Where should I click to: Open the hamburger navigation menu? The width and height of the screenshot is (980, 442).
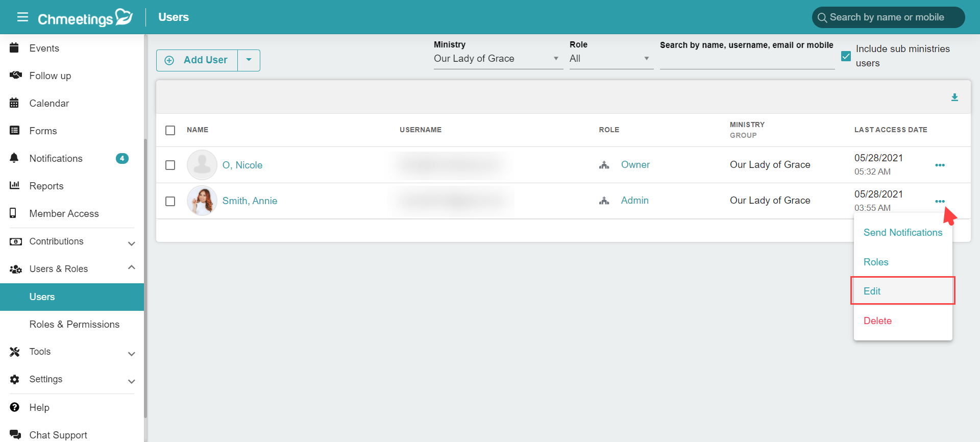[x=22, y=17]
